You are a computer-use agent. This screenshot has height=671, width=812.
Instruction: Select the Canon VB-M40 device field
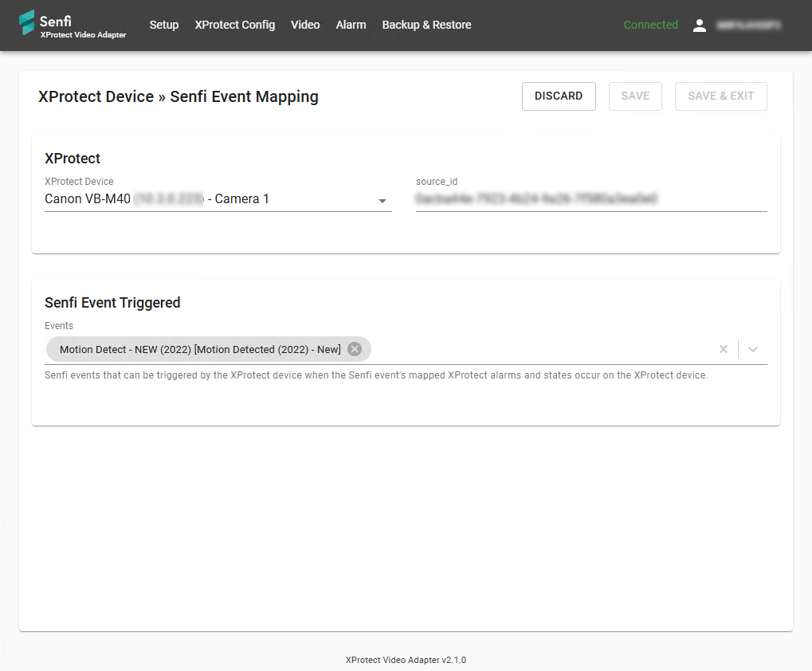[207, 199]
